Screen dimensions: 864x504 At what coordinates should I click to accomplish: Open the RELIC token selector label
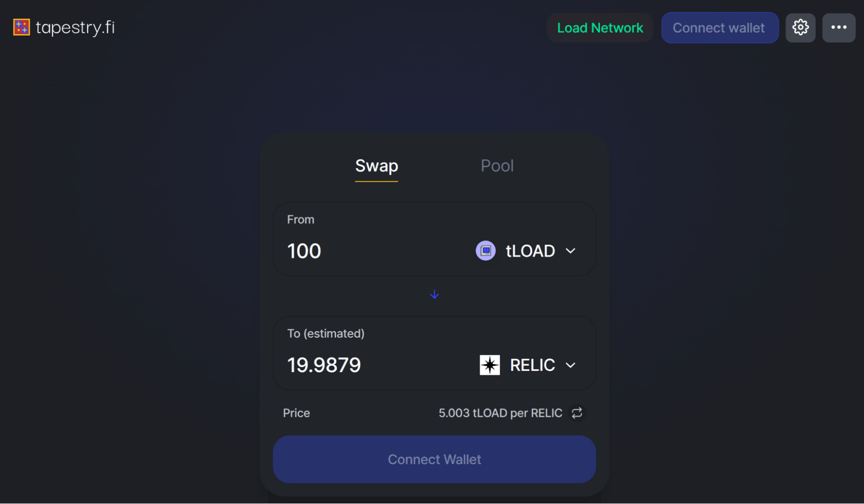pyautogui.click(x=532, y=365)
